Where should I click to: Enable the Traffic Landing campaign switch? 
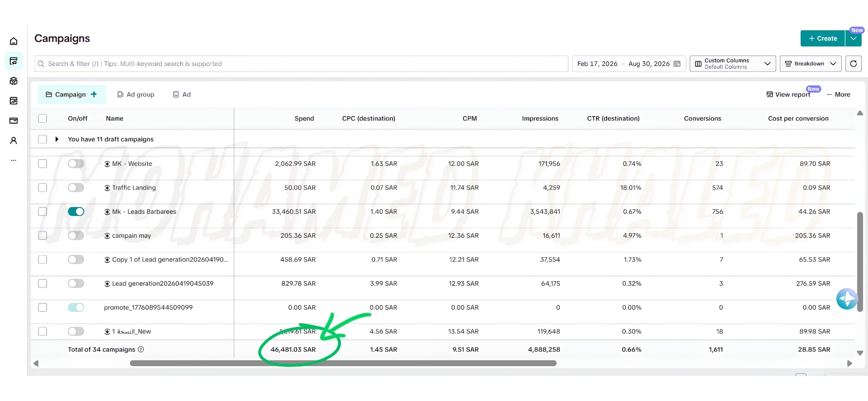coord(76,188)
